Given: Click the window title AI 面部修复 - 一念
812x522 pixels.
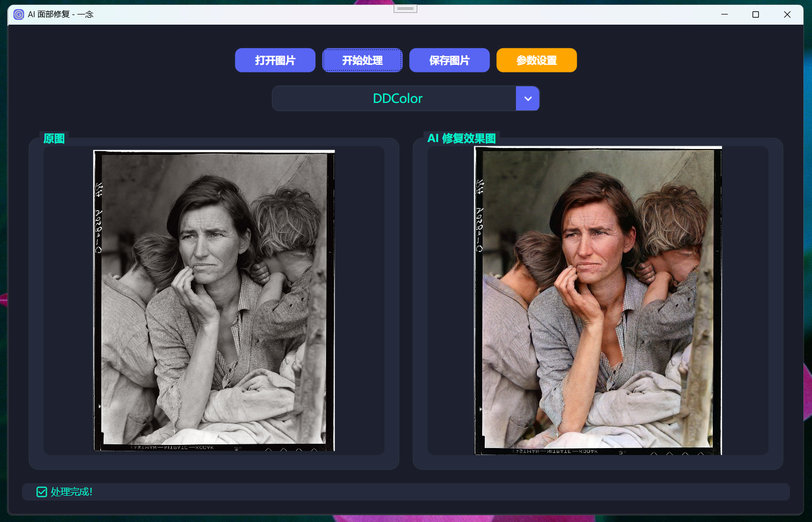Looking at the screenshot, I should (x=61, y=14).
